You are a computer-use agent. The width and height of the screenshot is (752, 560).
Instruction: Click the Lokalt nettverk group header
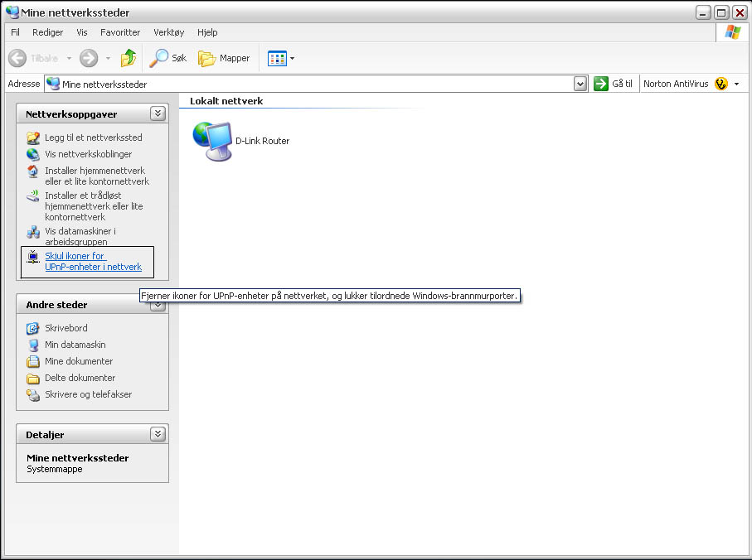tap(226, 101)
